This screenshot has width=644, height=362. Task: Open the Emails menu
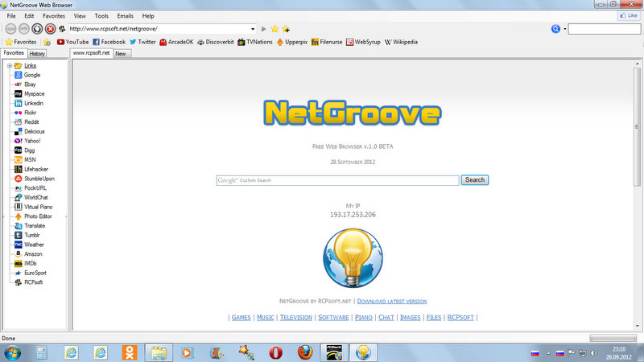pos(126,16)
